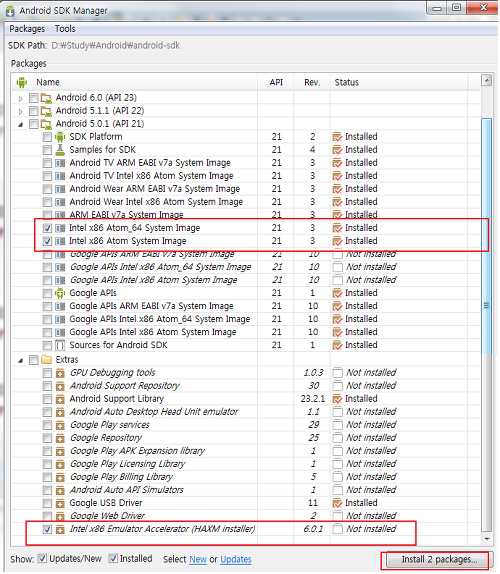The width and height of the screenshot is (500, 574).
Task: Click the Extras folder icon
Action: tap(46, 360)
